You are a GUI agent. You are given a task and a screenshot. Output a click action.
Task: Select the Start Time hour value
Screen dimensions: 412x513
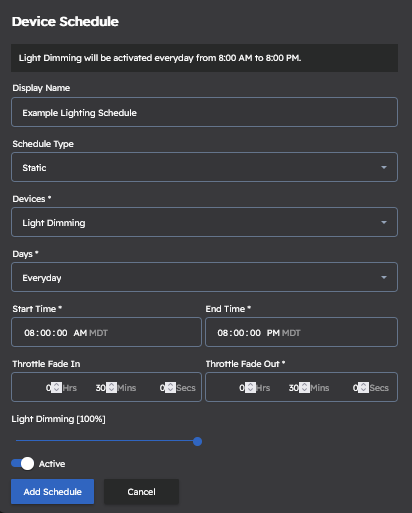tap(29, 333)
